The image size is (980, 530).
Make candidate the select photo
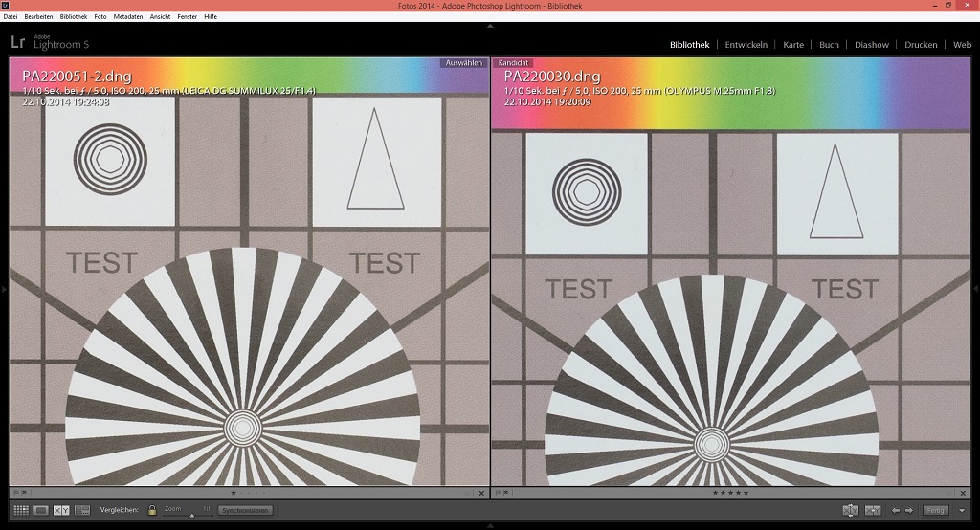873,511
